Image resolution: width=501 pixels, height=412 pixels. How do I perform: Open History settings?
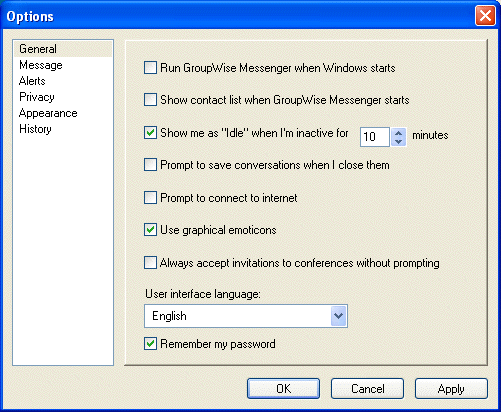63,129
